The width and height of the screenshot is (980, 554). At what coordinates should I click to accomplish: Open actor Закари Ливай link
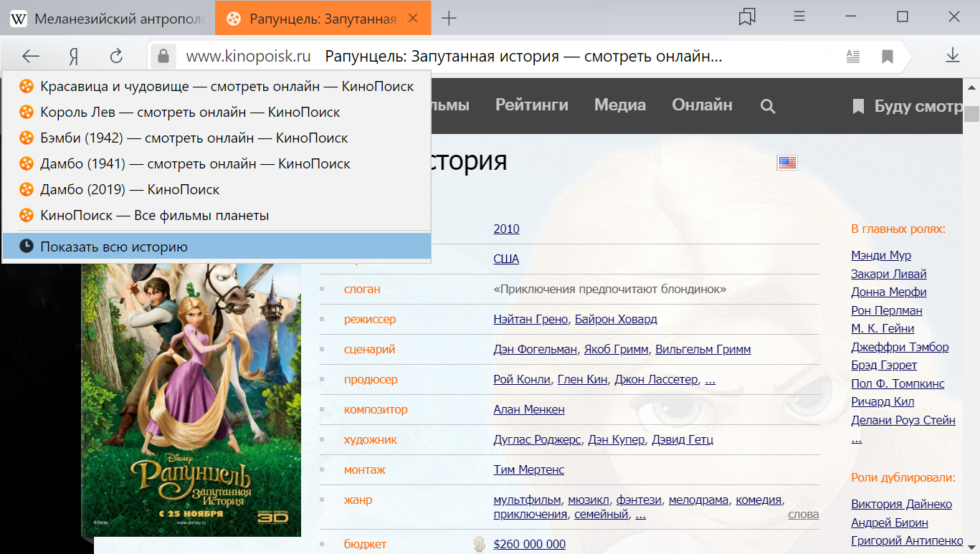pyautogui.click(x=889, y=274)
